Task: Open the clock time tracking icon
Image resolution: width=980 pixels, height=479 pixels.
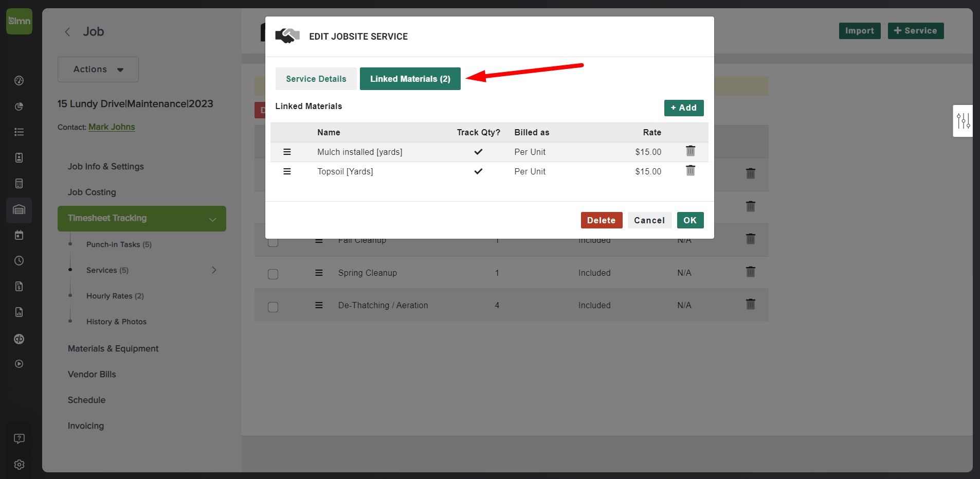Action: click(x=19, y=261)
